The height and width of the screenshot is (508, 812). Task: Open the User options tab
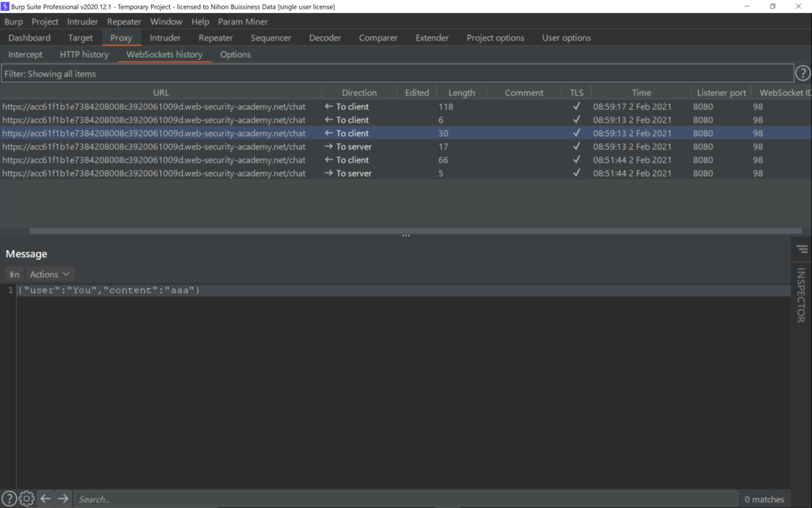click(x=566, y=38)
